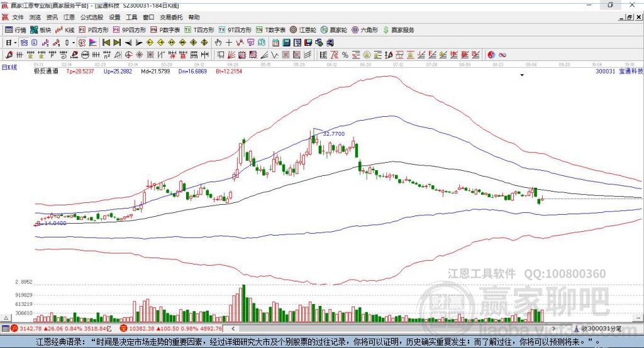Select the hand pan tool
The image size is (644, 348).
coord(218,42)
